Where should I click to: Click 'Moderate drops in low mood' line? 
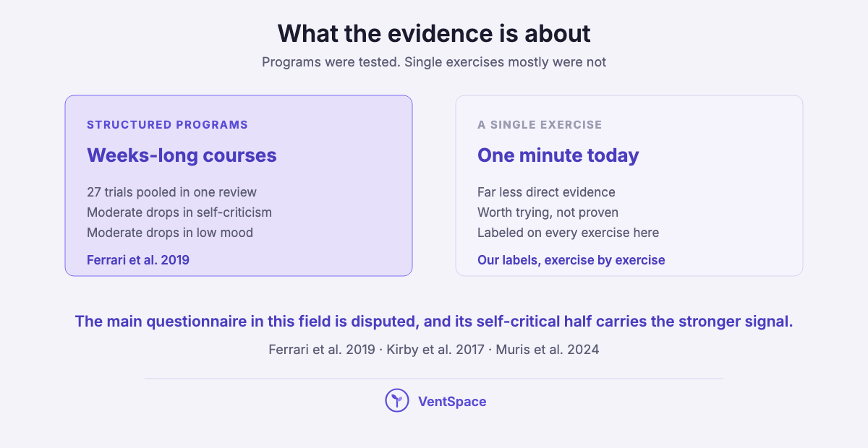click(170, 233)
